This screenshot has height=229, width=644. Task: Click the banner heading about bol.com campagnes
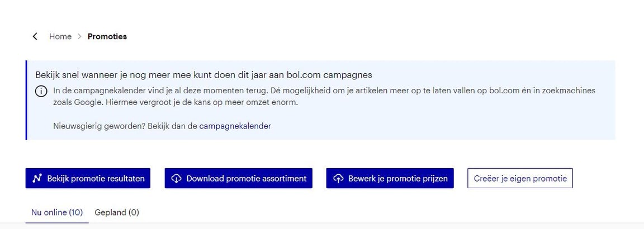[x=203, y=75]
